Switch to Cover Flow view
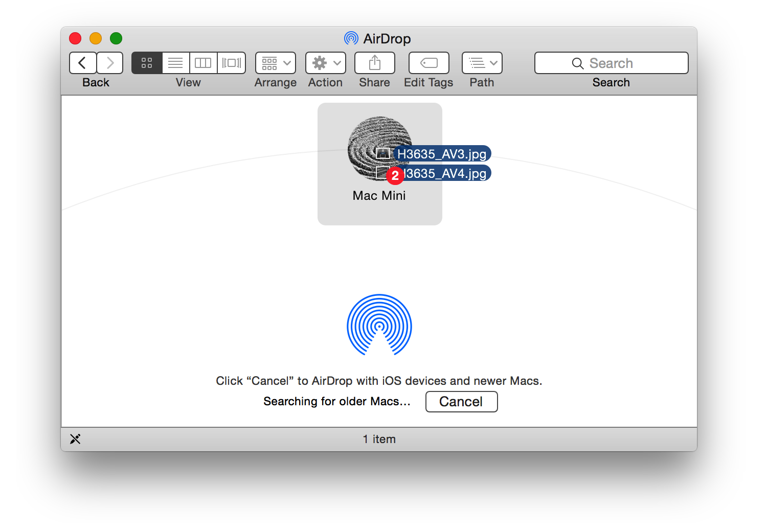 (232, 63)
